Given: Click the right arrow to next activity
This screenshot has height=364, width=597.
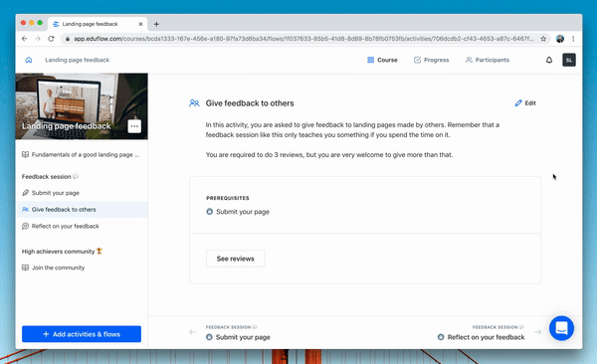Looking at the screenshot, I should click(537, 332).
